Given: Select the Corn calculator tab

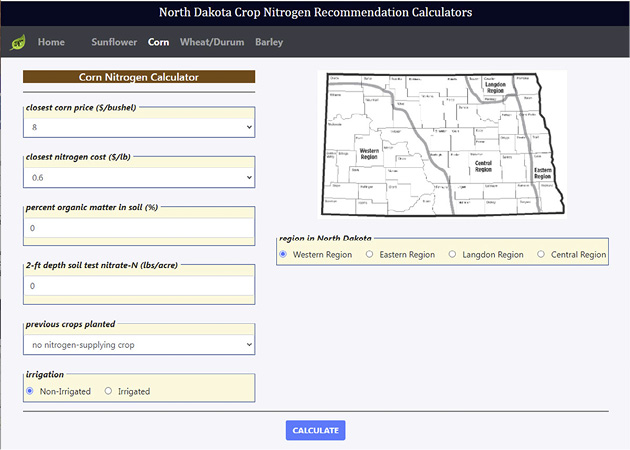Looking at the screenshot, I should [x=158, y=43].
